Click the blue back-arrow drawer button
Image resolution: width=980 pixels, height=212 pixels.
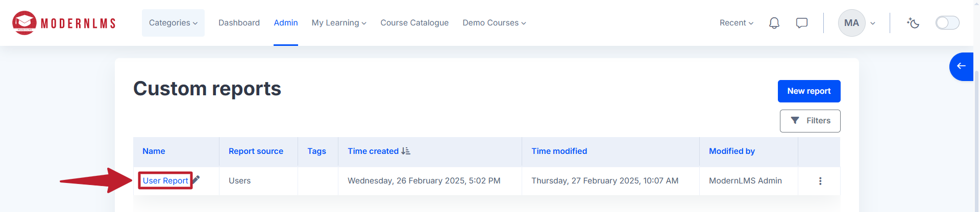point(962,66)
